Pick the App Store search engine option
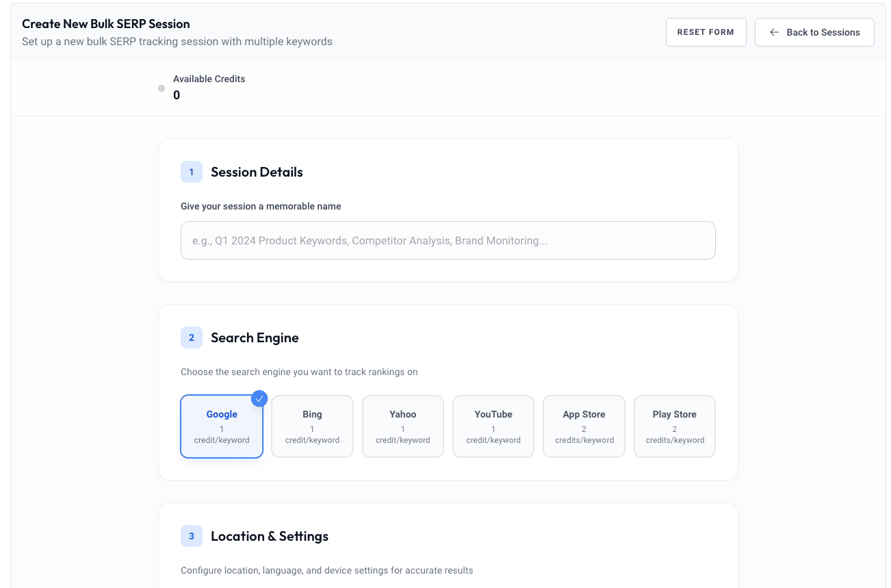 pos(584,426)
